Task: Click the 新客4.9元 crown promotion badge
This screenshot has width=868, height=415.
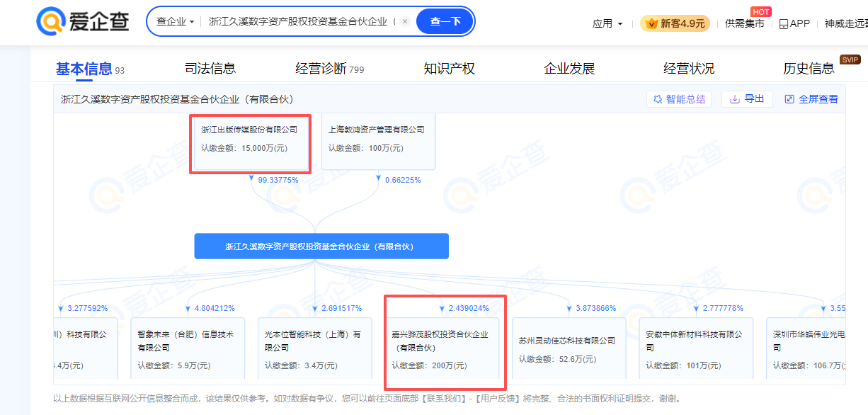Action: pyautogui.click(x=675, y=23)
